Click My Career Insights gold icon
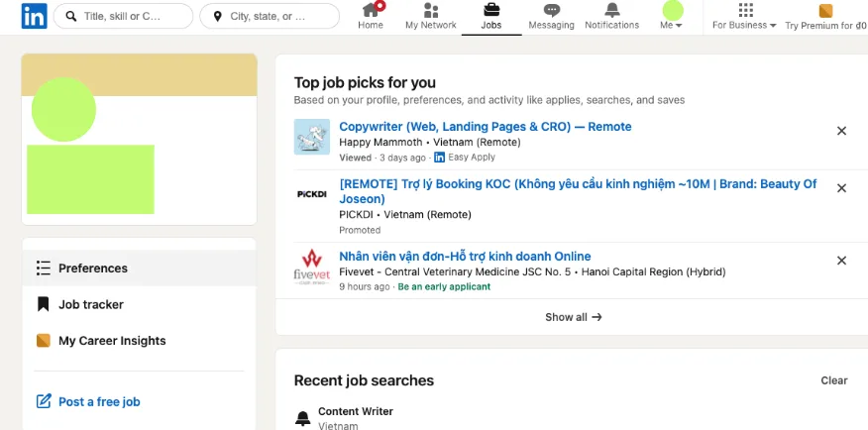 tap(44, 341)
